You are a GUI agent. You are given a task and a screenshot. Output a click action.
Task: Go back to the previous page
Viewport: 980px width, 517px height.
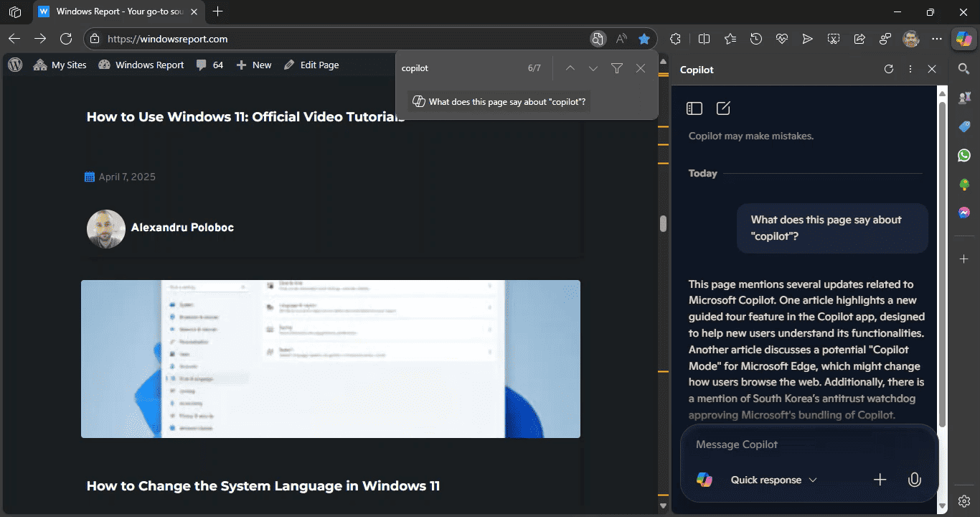14,39
